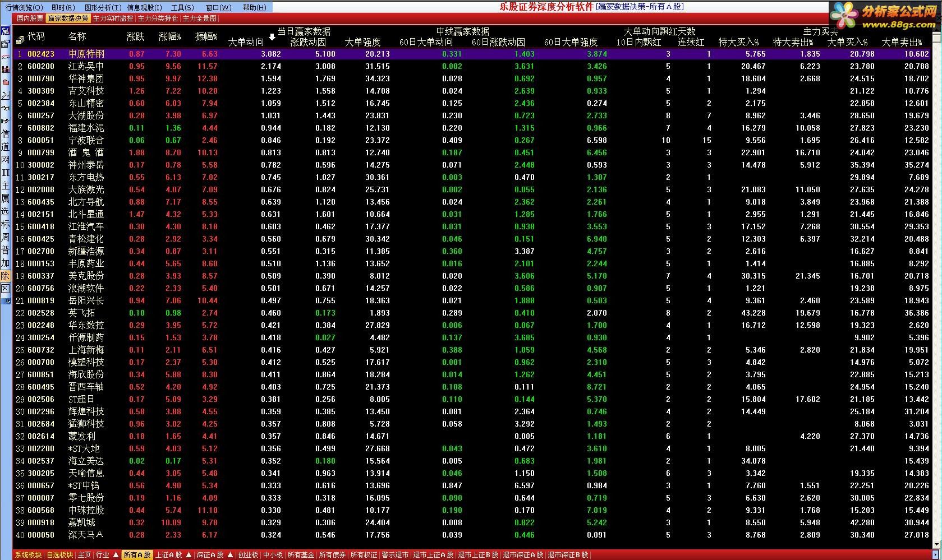
Task: Click the 选 button in left sidebar
Action: point(5,211)
